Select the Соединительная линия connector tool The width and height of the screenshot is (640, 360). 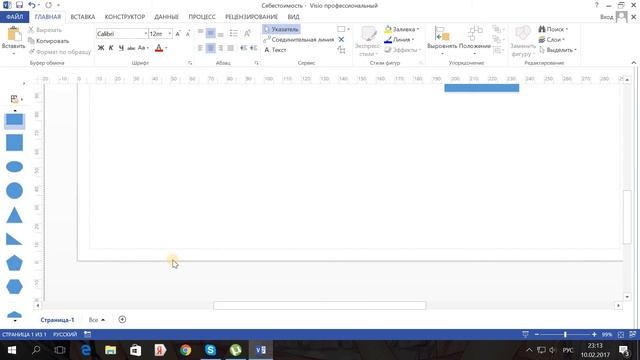pyautogui.click(x=299, y=40)
